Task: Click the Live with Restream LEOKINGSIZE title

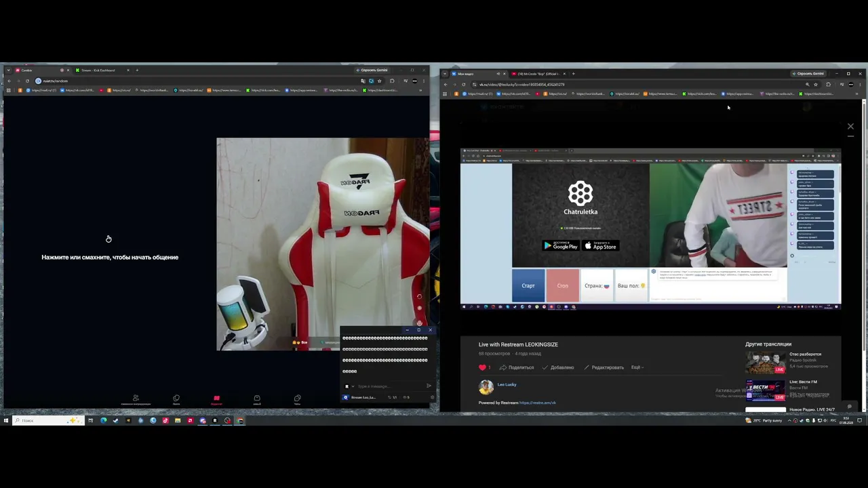Action: pyautogui.click(x=518, y=344)
